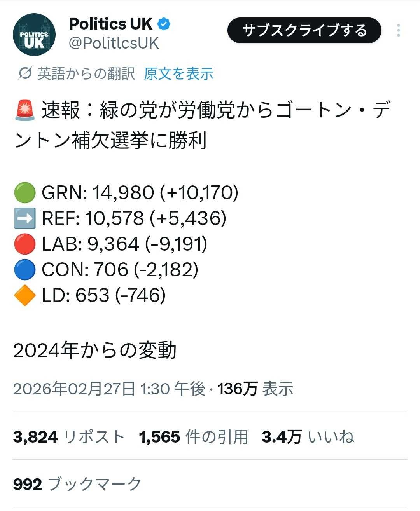Open the @PolitlcsUK handle
The image size is (420, 511).
(x=114, y=43)
